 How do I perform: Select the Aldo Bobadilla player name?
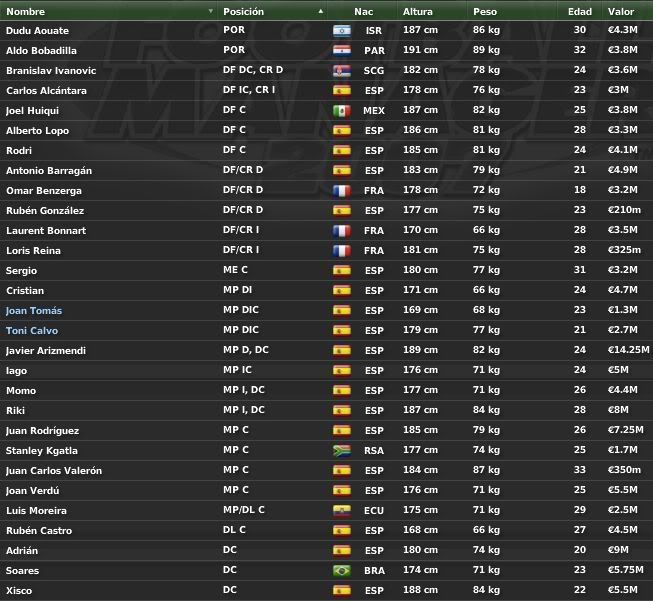tap(41, 51)
